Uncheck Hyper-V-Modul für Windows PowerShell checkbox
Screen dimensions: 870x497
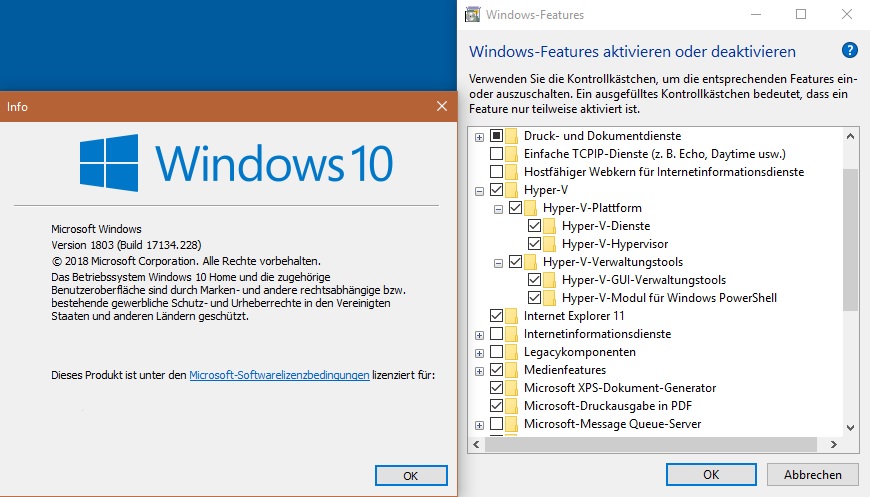pyautogui.click(x=534, y=297)
